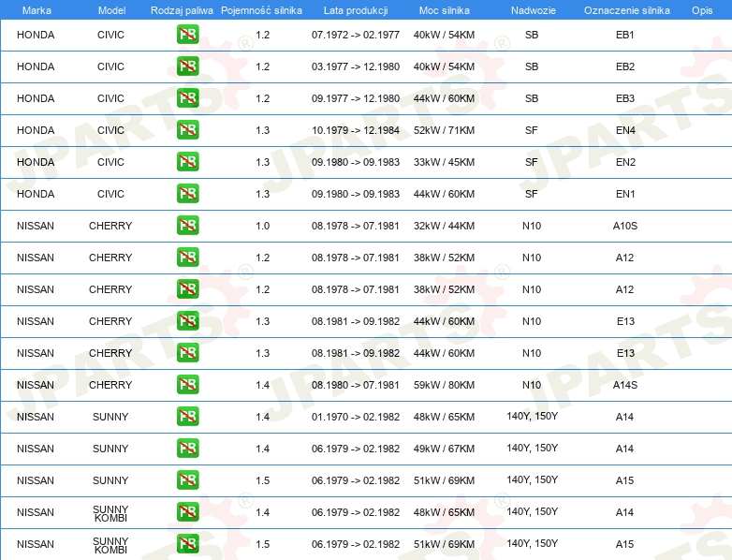This screenshot has height=560, width=732.
Task: Click the fuel icon in the EN1 row
Action: pyautogui.click(x=187, y=193)
